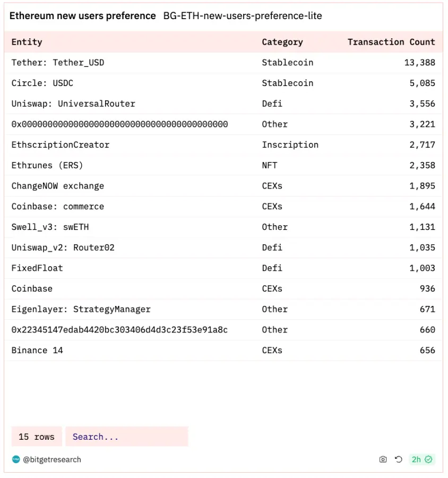Viewport: 448px width, 478px height.
Task: Click the refresh query icon
Action: tap(399, 459)
